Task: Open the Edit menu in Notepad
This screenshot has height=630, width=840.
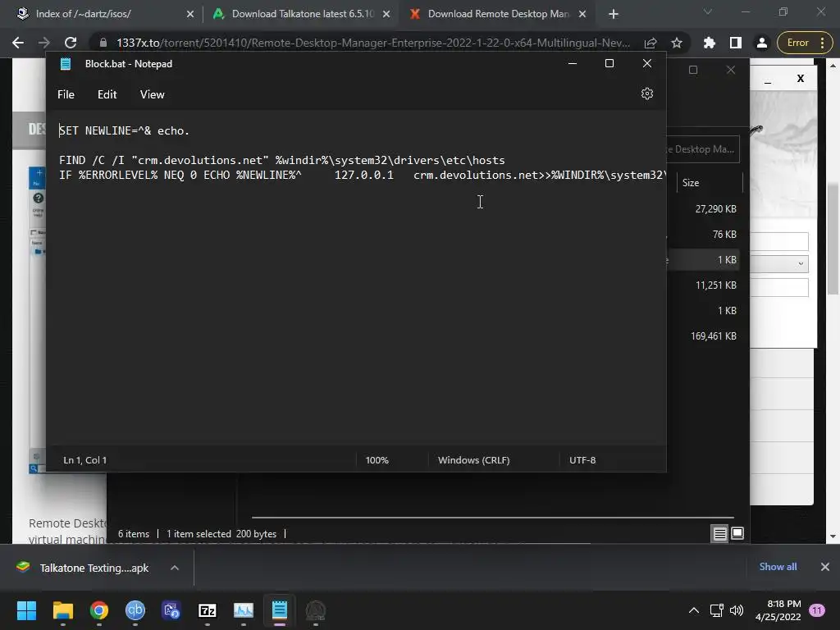Action: pos(107,94)
